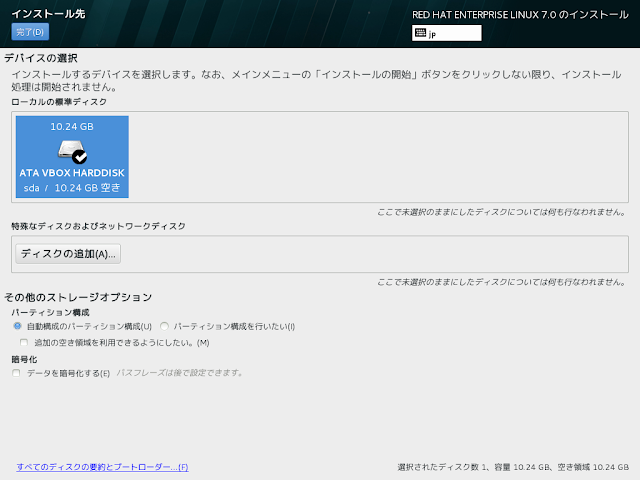
Task: Click the 'インストール先' page title
Action: (48, 14)
